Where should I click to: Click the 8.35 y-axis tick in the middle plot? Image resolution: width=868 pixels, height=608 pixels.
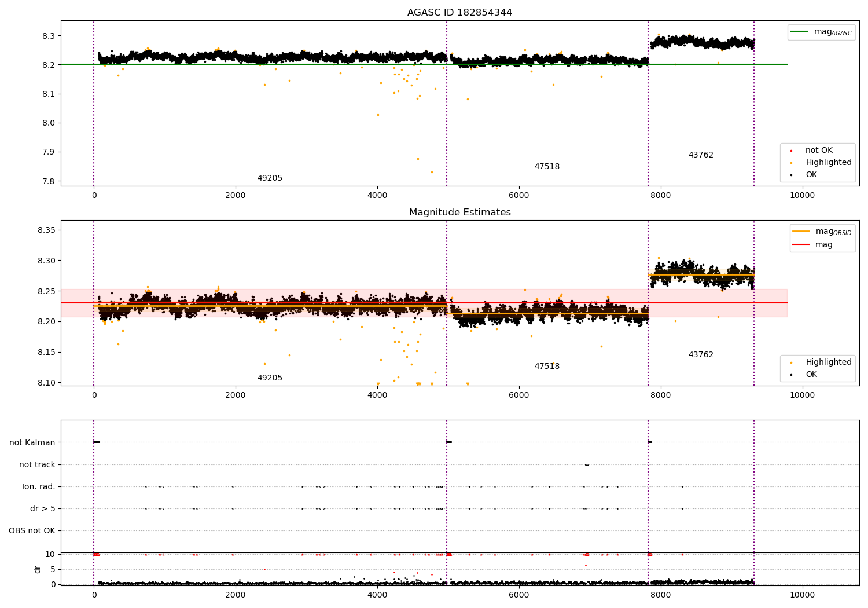pos(46,230)
